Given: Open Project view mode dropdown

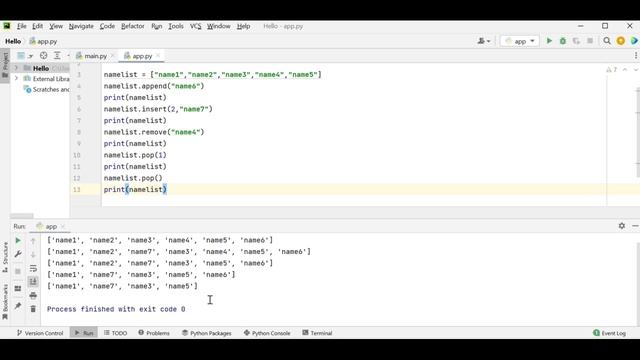Looking at the screenshot, I should 24,56.
